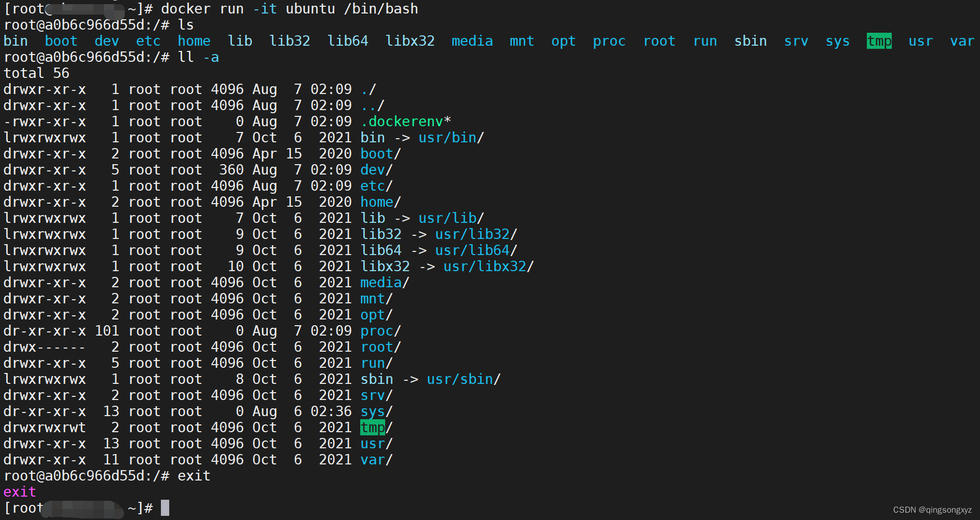Click 'root' directory in the ls output row

tap(659, 41)
